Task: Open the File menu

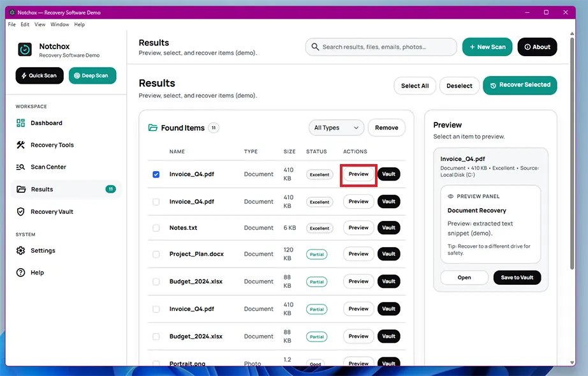Action: click(12, 24)
